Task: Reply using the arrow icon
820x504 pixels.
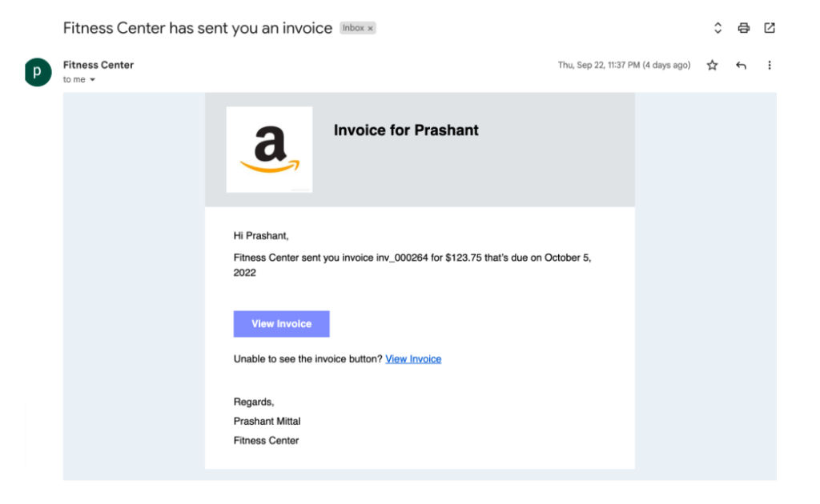Action: point(741,66)
